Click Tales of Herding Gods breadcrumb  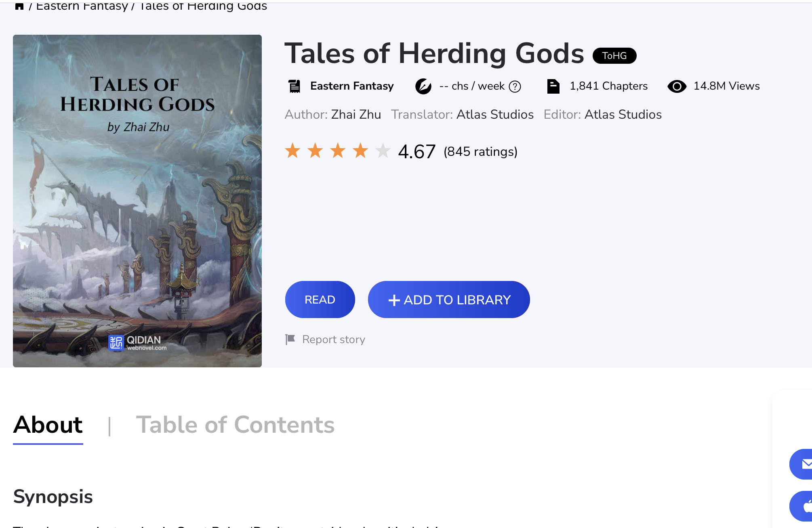pos(203,6)
